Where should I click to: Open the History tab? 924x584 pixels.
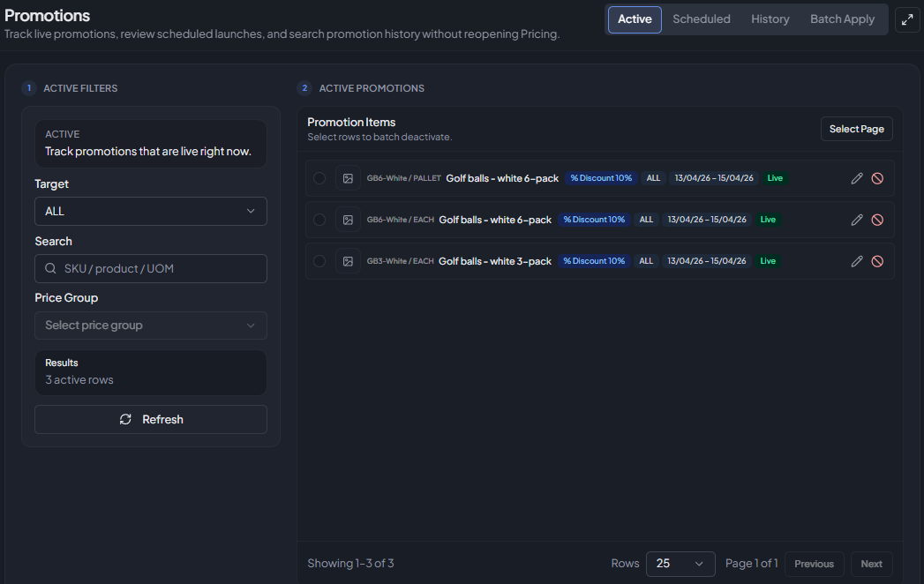click(x=770, y=19)
